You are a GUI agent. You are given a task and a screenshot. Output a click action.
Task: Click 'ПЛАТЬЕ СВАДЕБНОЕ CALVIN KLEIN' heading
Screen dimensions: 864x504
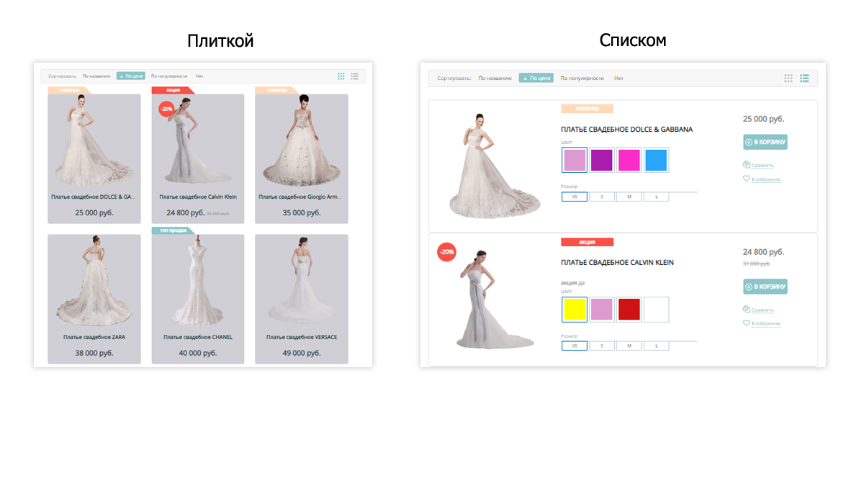click(x=617, y=263)
